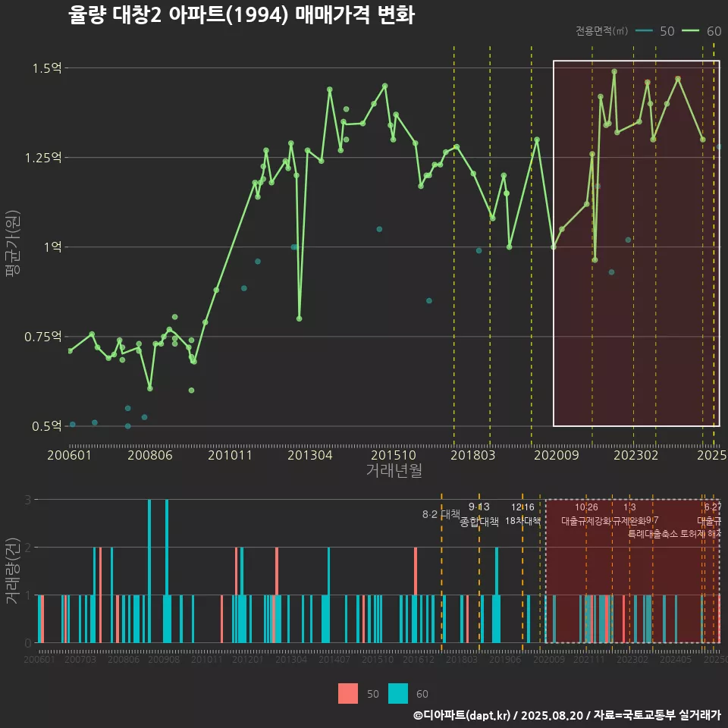
Task: Click the 1.25억 y-axis label
Action: tap(42, 158)
